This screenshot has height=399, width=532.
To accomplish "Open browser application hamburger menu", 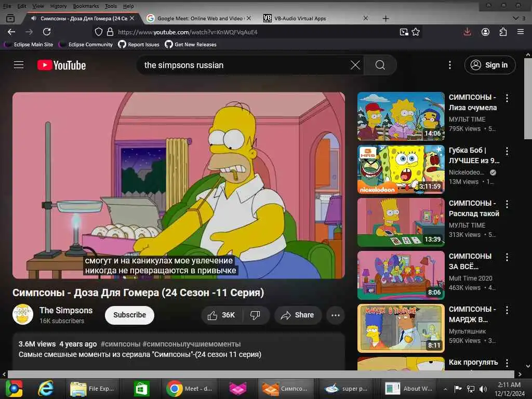I will point(521,32).
